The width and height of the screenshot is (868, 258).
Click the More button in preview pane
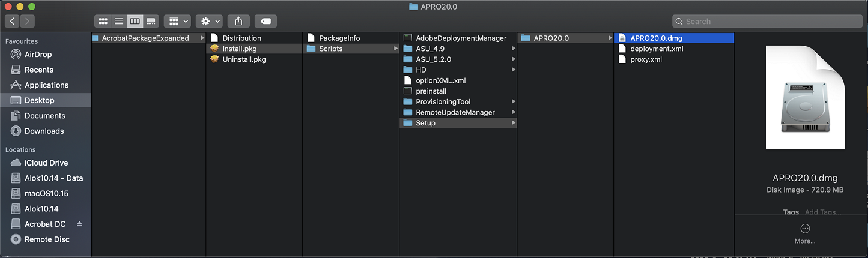[805, 233]
